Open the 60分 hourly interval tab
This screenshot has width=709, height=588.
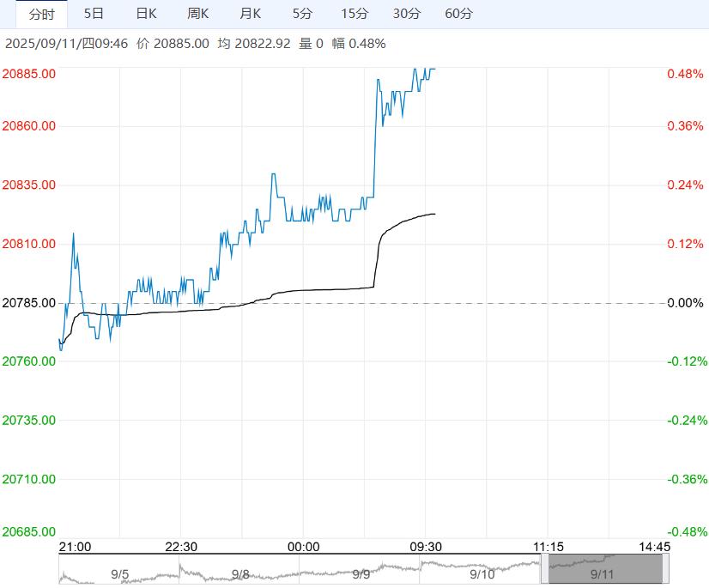[x=459, y=14]
